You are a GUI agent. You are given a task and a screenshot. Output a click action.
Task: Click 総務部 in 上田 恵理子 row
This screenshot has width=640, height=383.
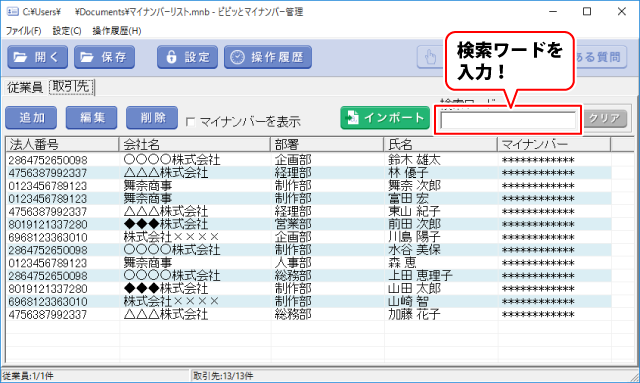point(293,276)
